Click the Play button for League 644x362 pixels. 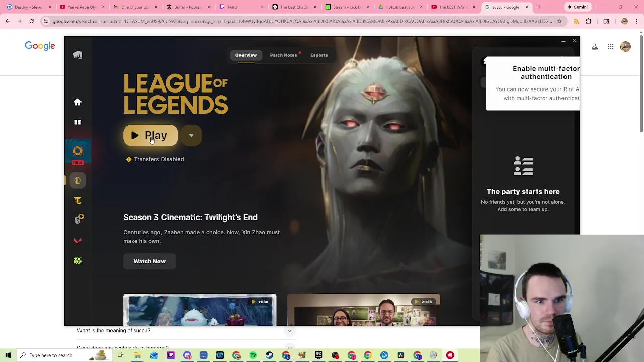[150, 136]
